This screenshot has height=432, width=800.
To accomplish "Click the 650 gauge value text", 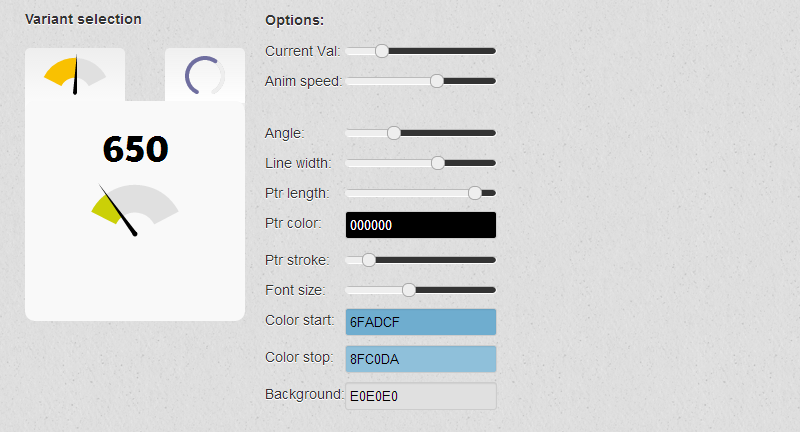I will [x=135, y=150].
